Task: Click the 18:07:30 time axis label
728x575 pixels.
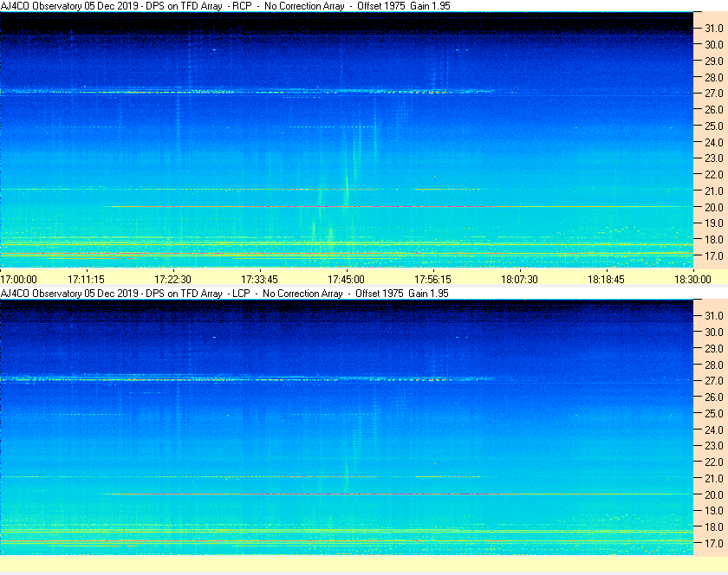Action: click(x=520, y=279)
